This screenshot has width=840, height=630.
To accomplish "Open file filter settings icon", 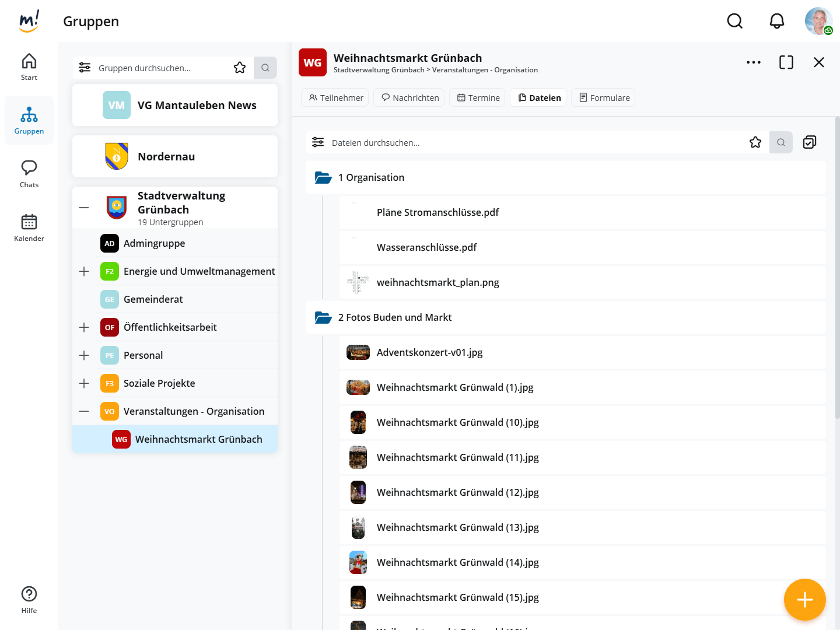I will coord(318,142).
